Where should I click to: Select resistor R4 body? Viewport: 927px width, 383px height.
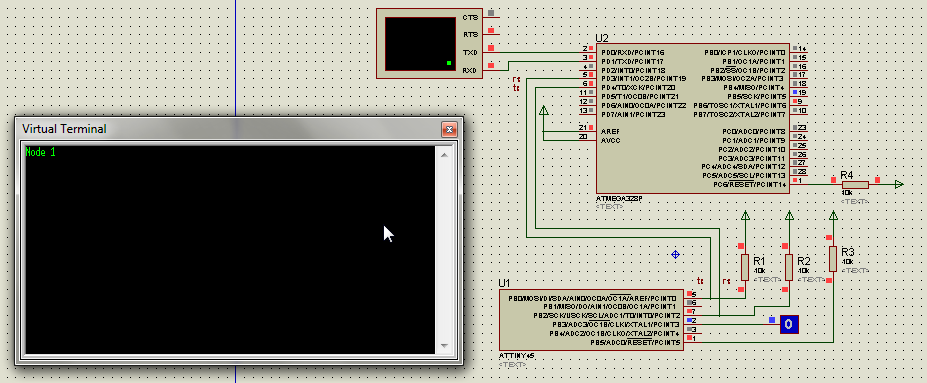pos(855,185)
